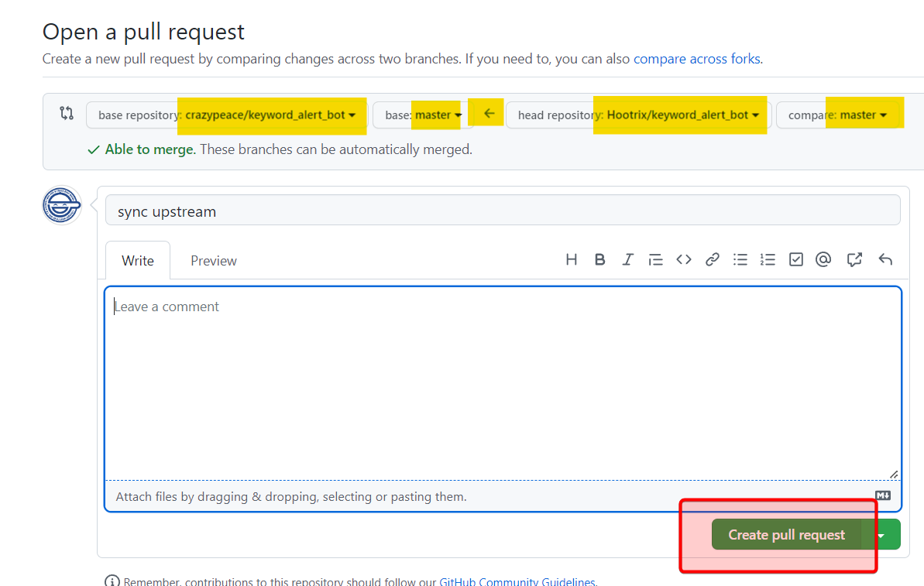The width and height of the screenshot is (924, 586).
Task: Apply bold formatting in the comment toolbar
Action: pyautogui.click(x=599, y=260)
